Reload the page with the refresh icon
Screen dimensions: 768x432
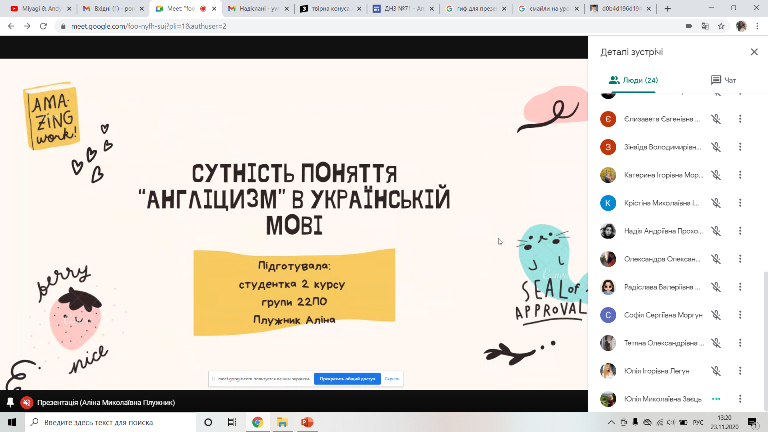click(43, 25)
